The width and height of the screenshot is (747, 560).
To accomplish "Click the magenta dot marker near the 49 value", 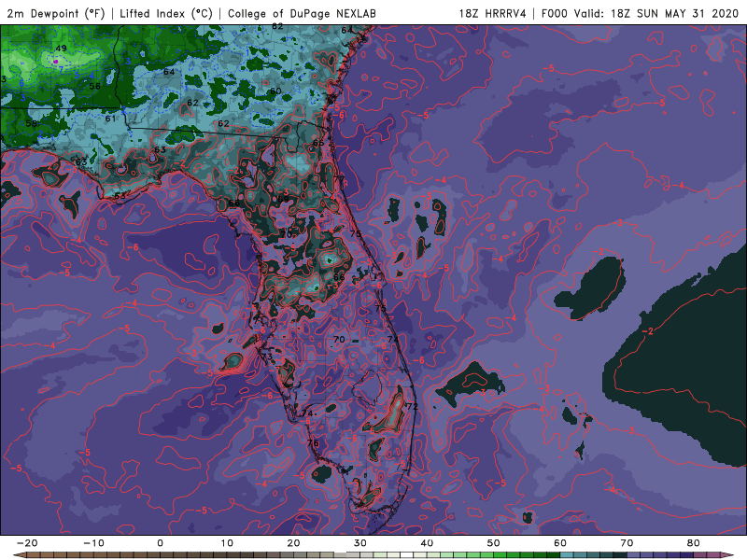I will [56, 62].
